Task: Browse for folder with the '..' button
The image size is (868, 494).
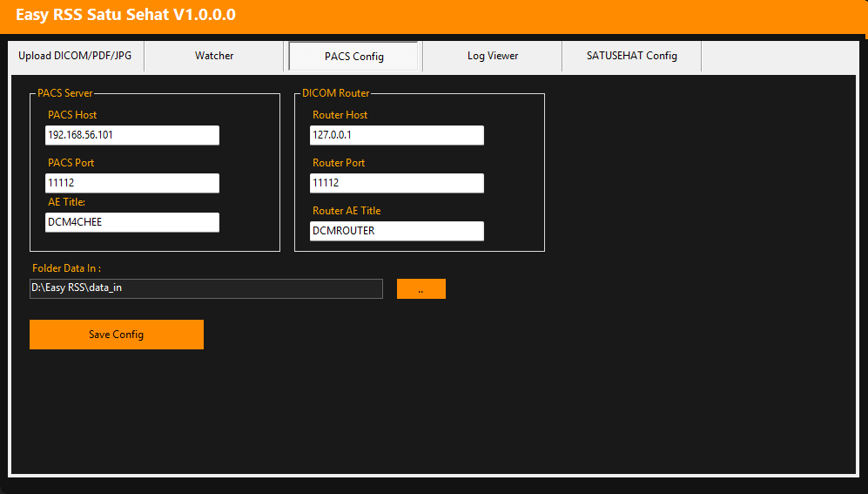Action: (421, 289)
